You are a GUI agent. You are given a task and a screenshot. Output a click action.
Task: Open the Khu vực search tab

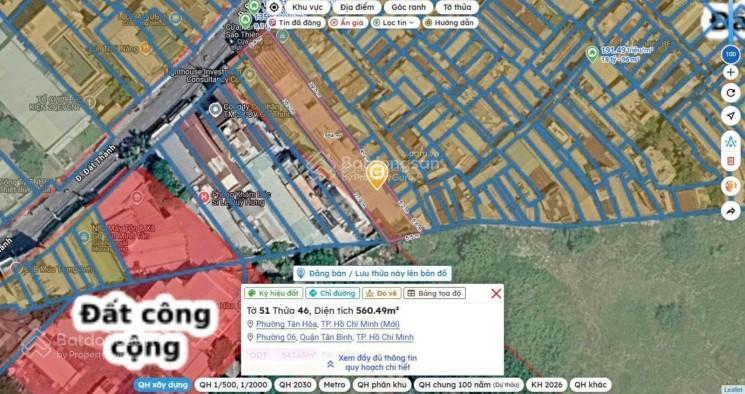coord(307,7)
